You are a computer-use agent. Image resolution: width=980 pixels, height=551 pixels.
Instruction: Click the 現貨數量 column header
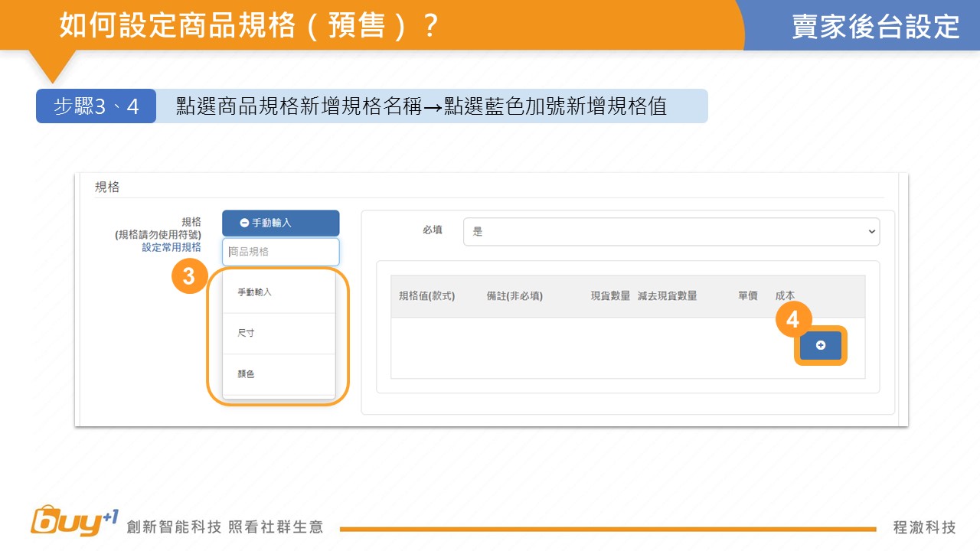point(610,296)
